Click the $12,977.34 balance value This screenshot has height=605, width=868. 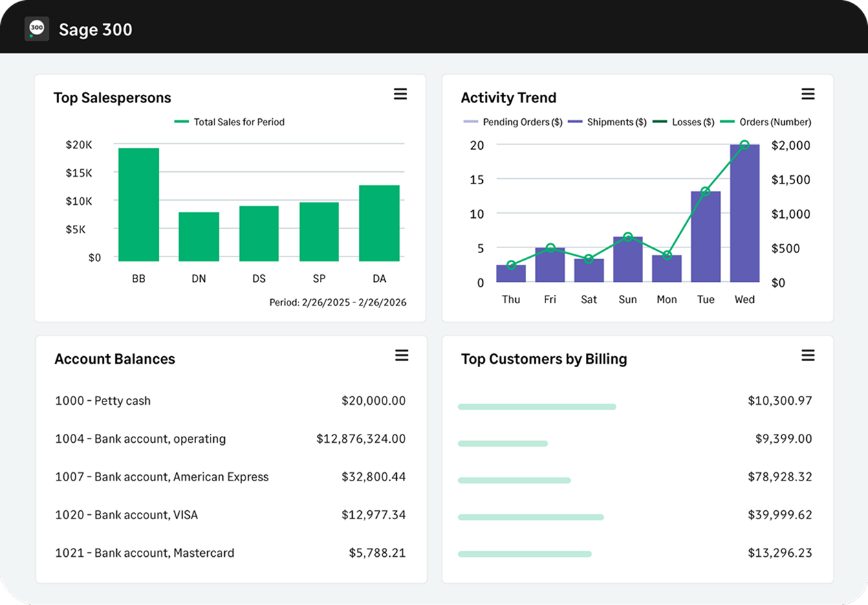373,515
